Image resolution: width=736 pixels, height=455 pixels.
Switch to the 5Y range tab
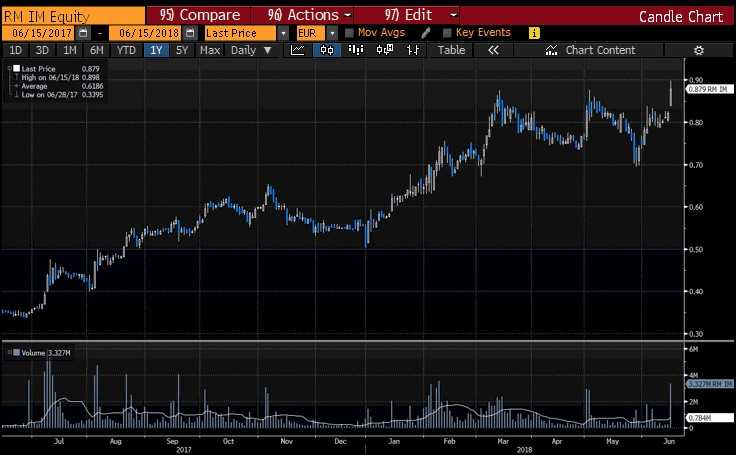(x=182, y=50)
